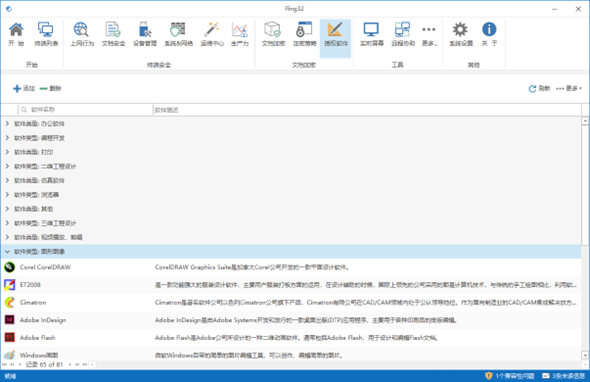Go to first record in navigator
The width and height of the screenshot is (590, 382).
(x=5, y=364)
